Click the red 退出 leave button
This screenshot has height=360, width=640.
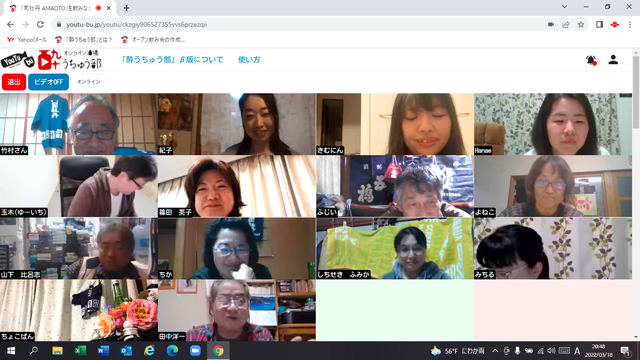[x=14, y=82]
